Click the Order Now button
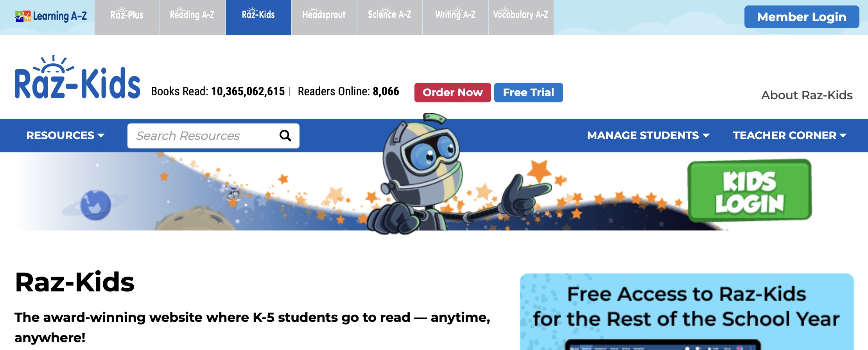Image resolution: width=868 pixels, height=350 pixels. pos(453,93)
